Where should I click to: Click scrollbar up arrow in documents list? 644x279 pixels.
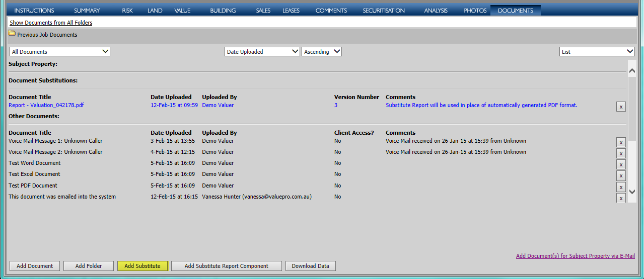click(632, 71)
